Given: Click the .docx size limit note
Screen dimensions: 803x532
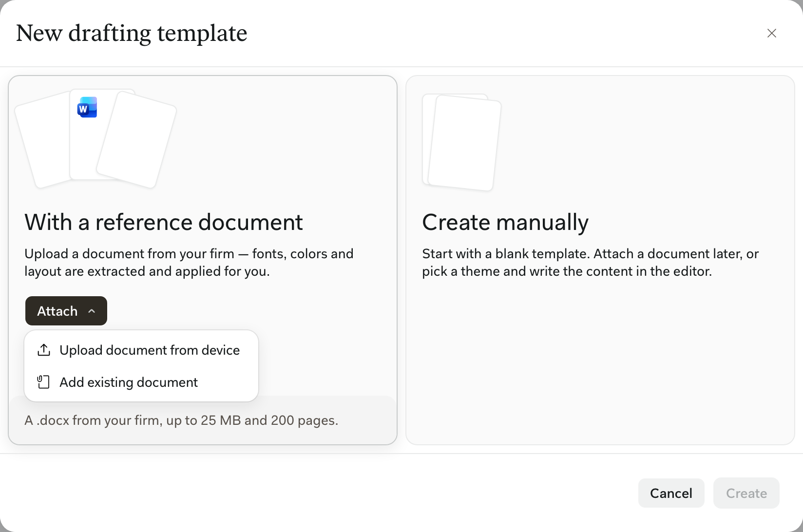Looking at the screenshot, I should [181, 420].
